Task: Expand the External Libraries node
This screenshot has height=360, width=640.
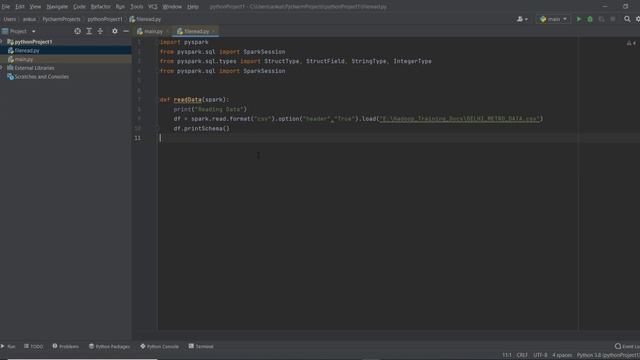Action: click(x=2, y=68)
